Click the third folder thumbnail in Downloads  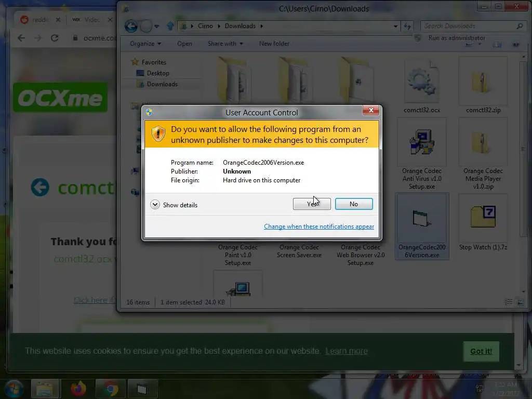tap(356, 79)
